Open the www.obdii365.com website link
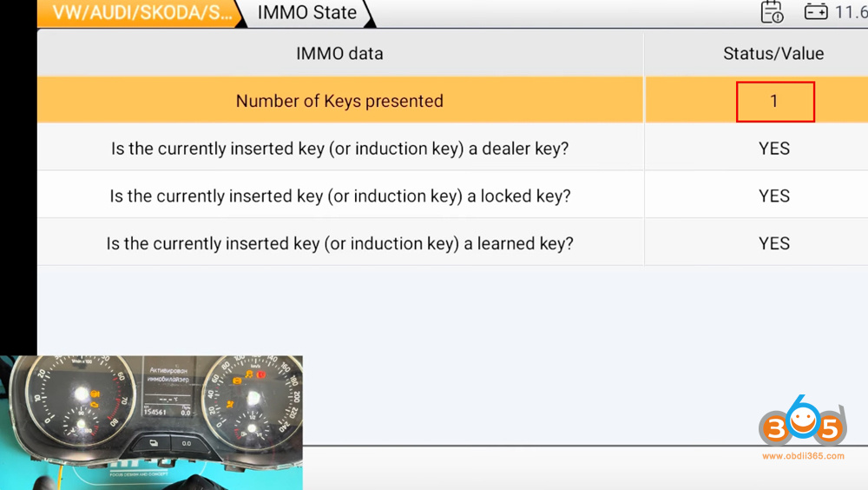This screenshot has height=490, width=868. click(x=802, y=456)
